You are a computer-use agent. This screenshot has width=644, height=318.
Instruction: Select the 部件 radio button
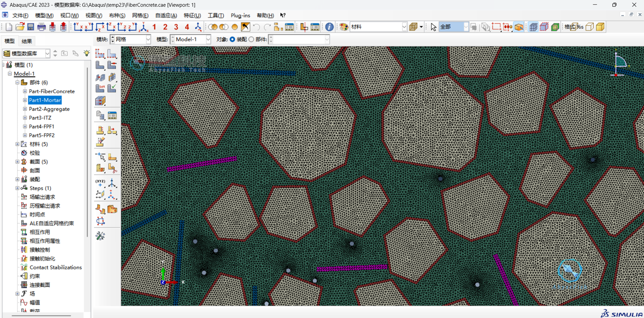tap(251, 39)
